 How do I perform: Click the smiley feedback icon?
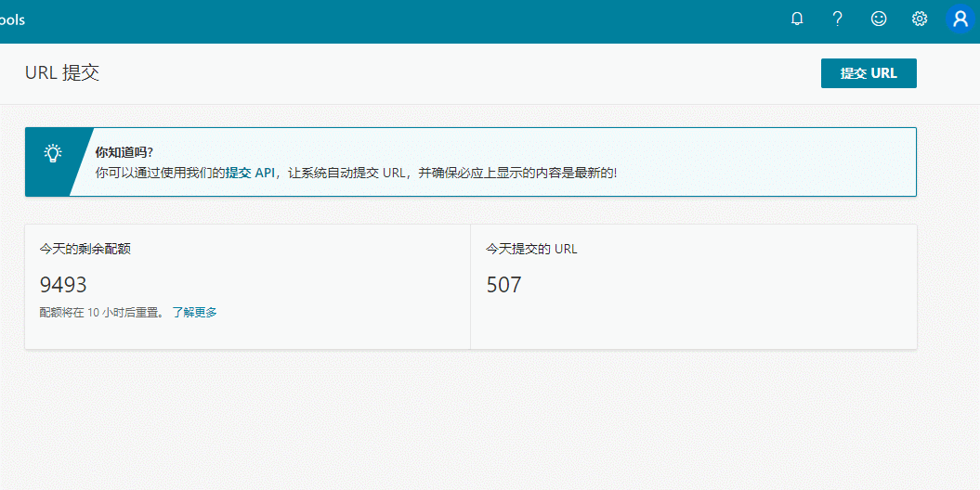click(x=879, y=19)
